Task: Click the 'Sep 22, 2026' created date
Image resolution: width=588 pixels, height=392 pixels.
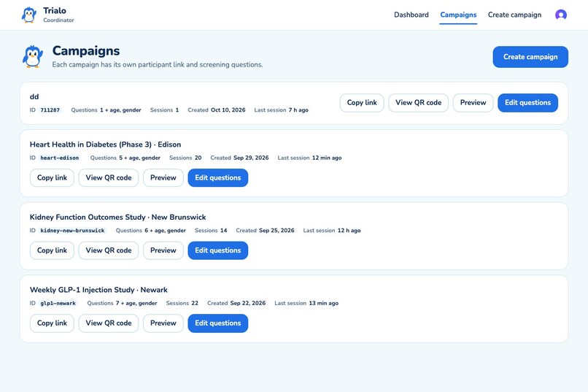Action: coord(248,304)
